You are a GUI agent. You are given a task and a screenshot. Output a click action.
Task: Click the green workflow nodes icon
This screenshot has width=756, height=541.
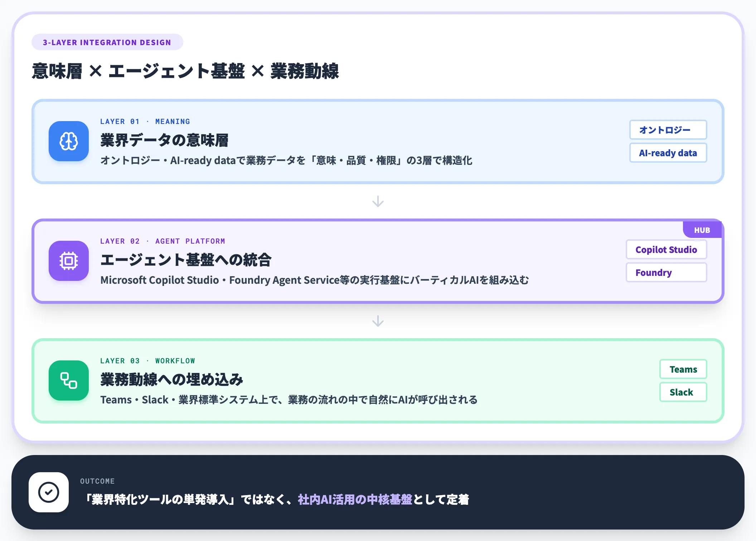click(x=69, y=380)
